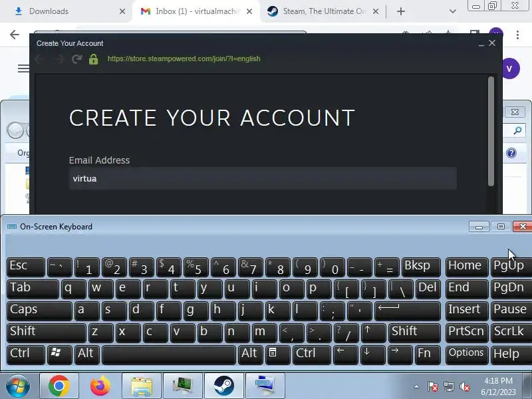Click the period key
Image resolution: width=532 pixels, height=399 pixels.
(319, 333)
